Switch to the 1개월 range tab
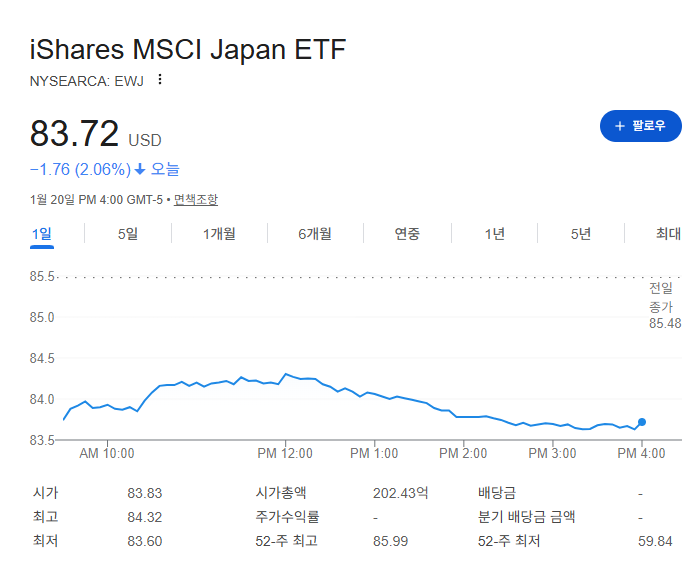Viewport: 699px width, 582px height. pos(219,234)
